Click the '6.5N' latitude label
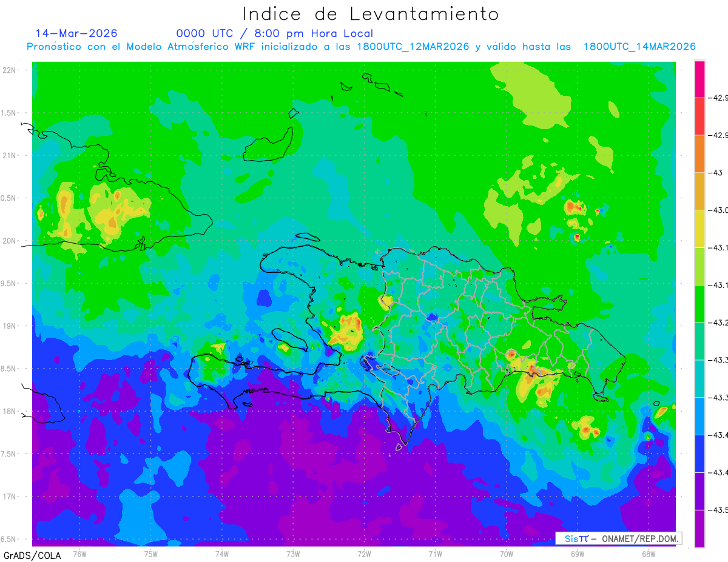This screenshot has height=562, width=728. coord(9,540)
